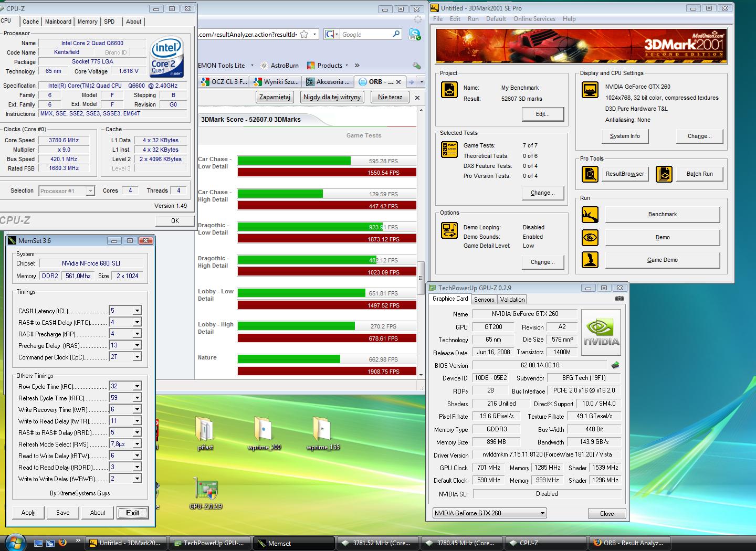Click the BIOS save icon in GPU-Z
The height and width of the screenshot is (551, 756).
pyautogui.click(x=615, y=365)
